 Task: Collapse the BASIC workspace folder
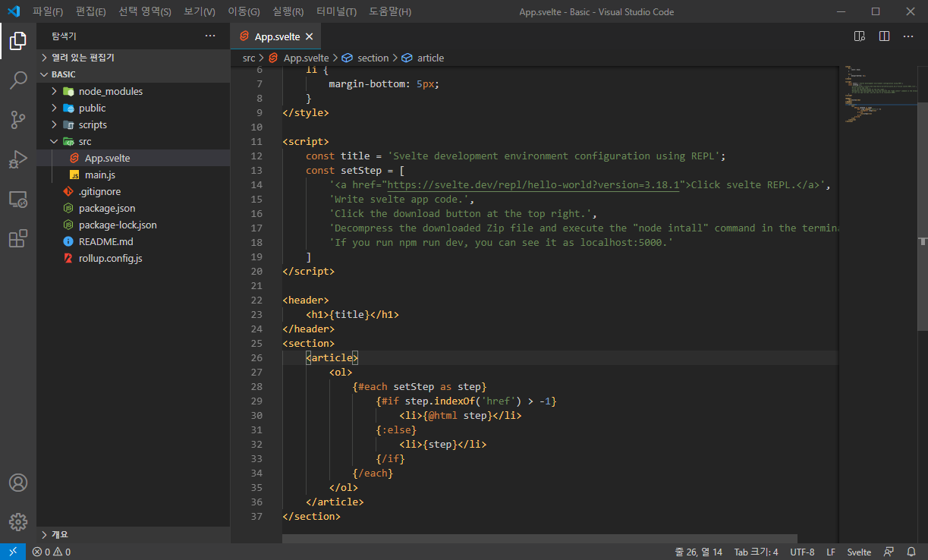coord(133,74)
